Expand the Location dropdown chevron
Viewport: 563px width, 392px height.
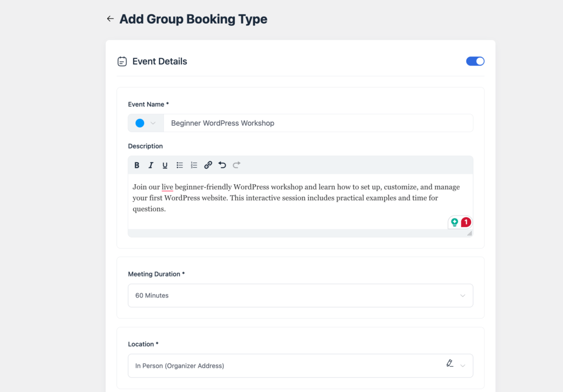point(463,366)
